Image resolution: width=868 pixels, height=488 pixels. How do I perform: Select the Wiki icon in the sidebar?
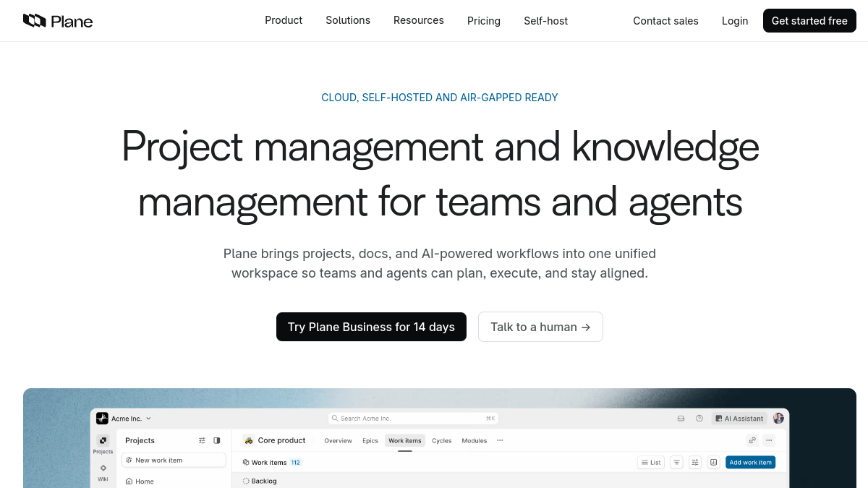coord(103,468)
